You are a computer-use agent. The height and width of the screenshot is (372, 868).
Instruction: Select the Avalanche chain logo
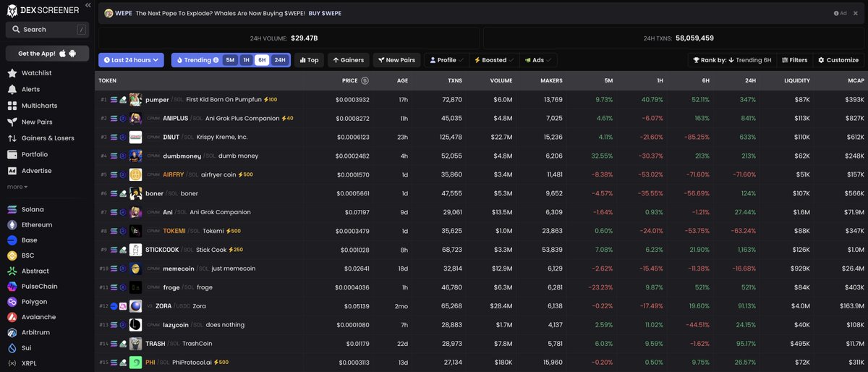coord(12,317)
